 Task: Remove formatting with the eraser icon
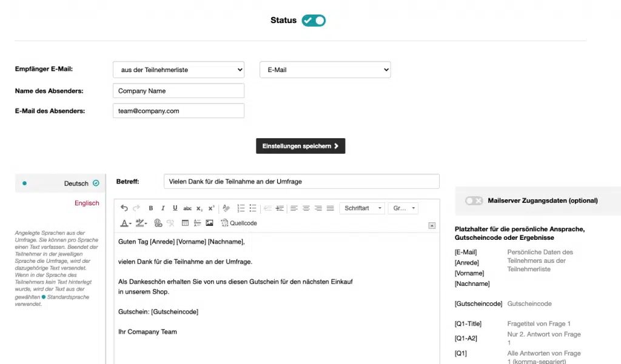[226, 208]
